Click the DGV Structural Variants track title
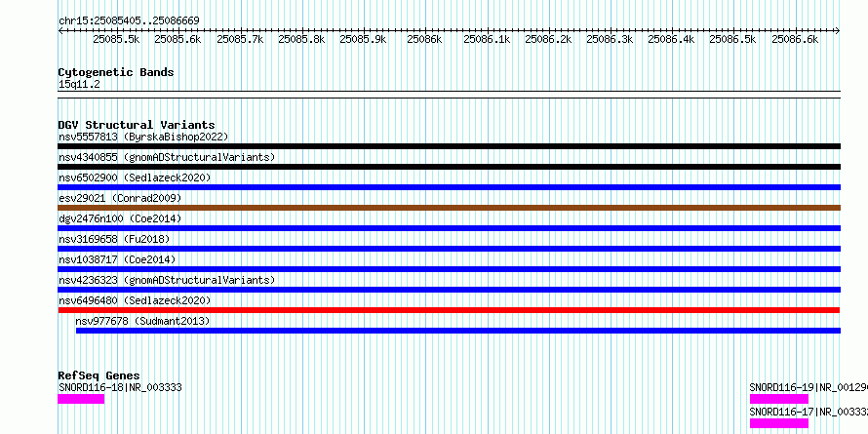 coord(137,125)
